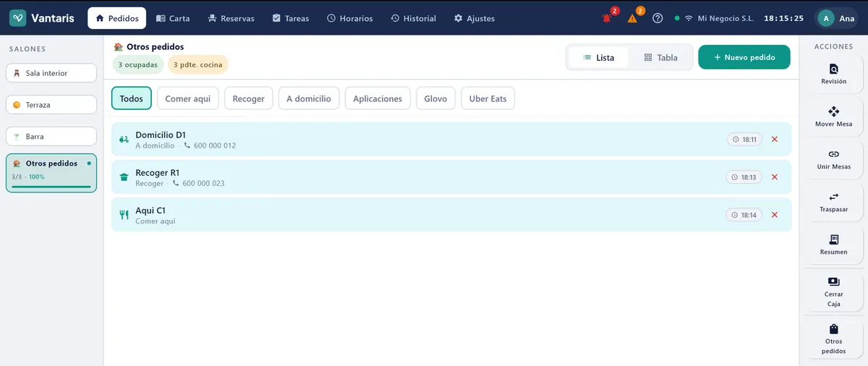Screen dimensions: 868x366
Task: Open the Recoger R1 order
Action: click(x=451, y=176)
